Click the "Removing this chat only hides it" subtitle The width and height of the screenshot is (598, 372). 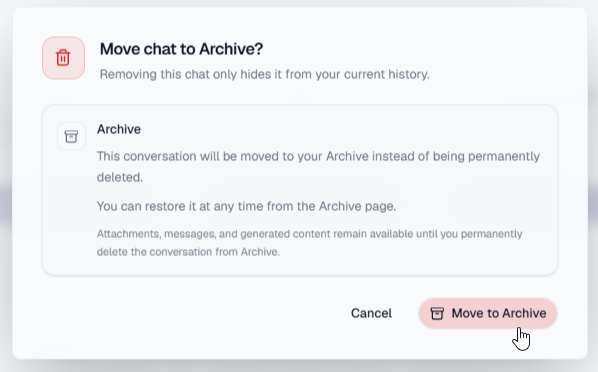point(264,74)
